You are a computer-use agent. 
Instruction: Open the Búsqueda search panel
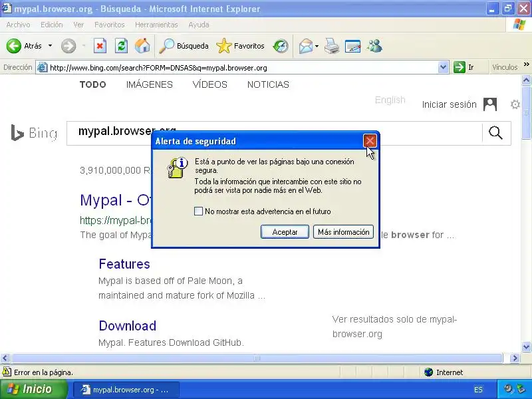tap(184, 46)
